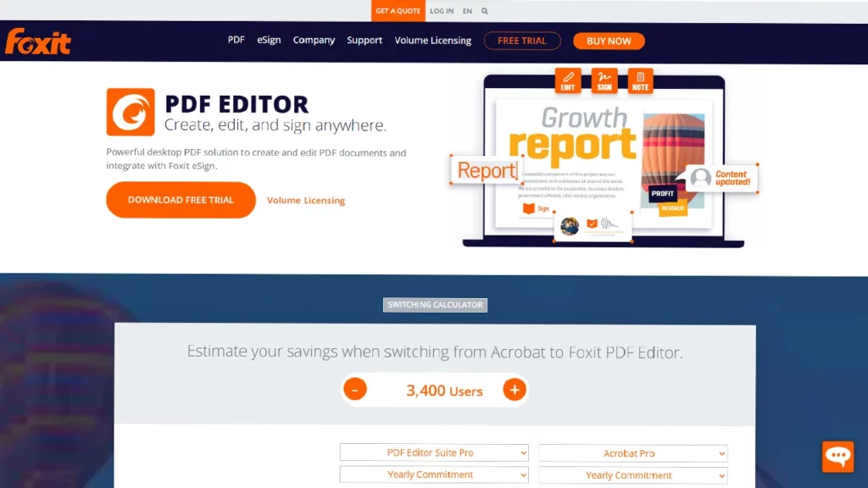Follow the orange Volume Licensing link
Image resolution: width=868 pixels, height=488 pixels.
point(306,201)
